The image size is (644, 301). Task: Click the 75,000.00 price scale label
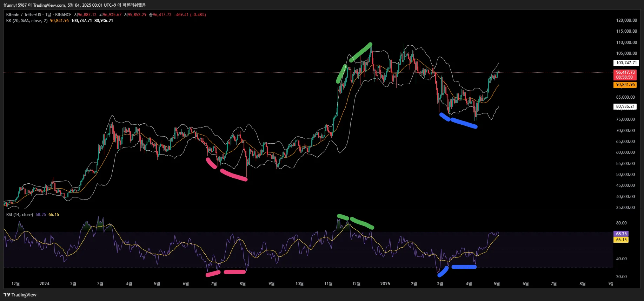[625, 119]
